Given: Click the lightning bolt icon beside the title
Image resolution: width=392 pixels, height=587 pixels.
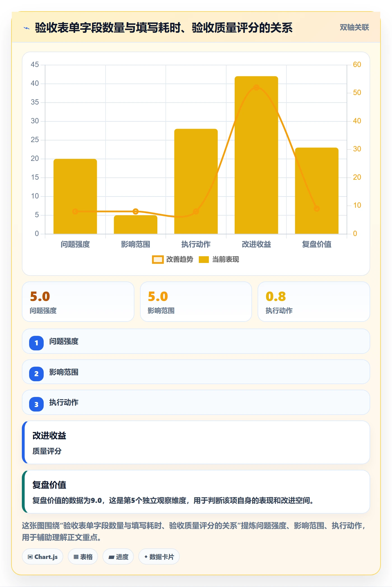Looking at the screenshot, I should [27, 28].
